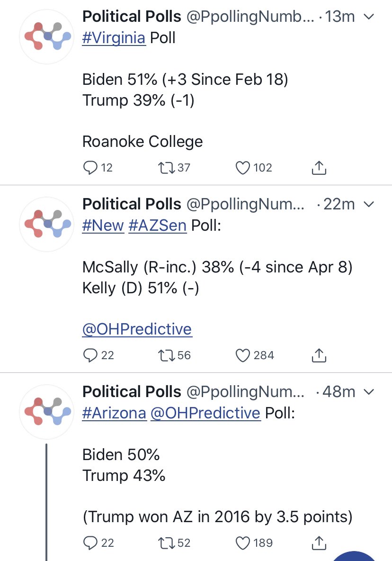Share the Arizona poll tweet
The width and height of the screenshot is (392, 561).
(319, 543)
